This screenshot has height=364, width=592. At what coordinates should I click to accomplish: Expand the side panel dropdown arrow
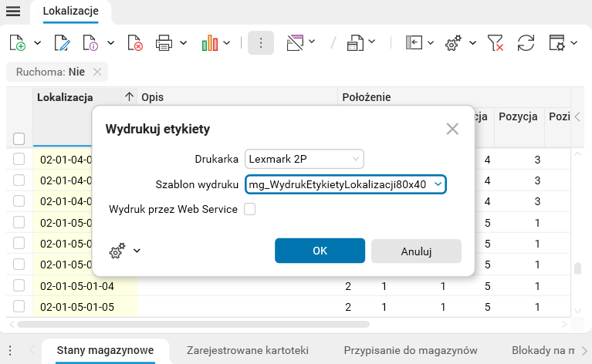coord(431,43)
